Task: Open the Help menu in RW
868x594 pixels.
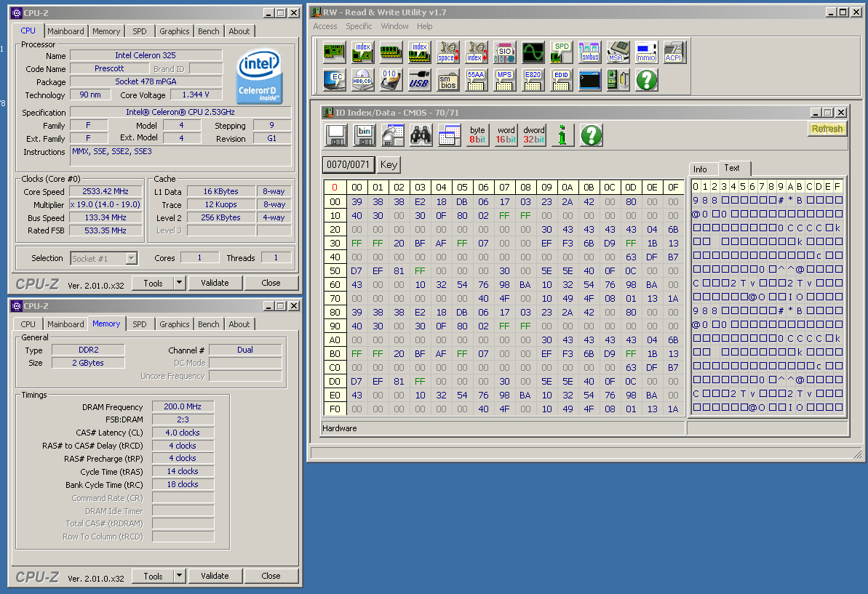Action: point(425,26)
